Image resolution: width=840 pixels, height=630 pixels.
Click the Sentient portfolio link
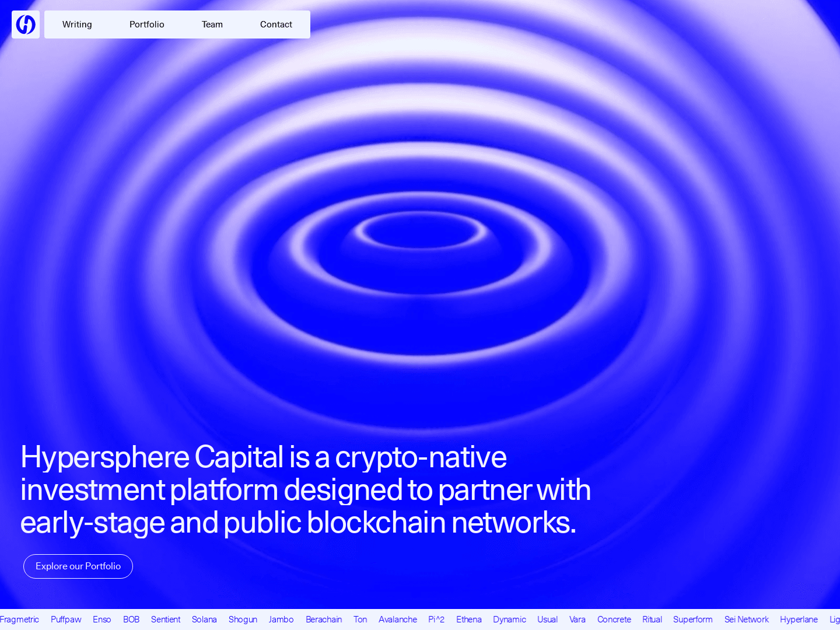[x=166, y=619]
